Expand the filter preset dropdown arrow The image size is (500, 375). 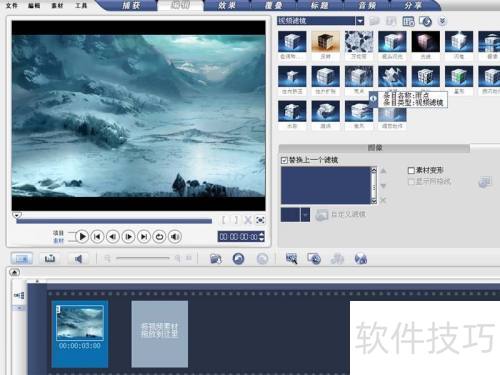(x=305, y=215)
